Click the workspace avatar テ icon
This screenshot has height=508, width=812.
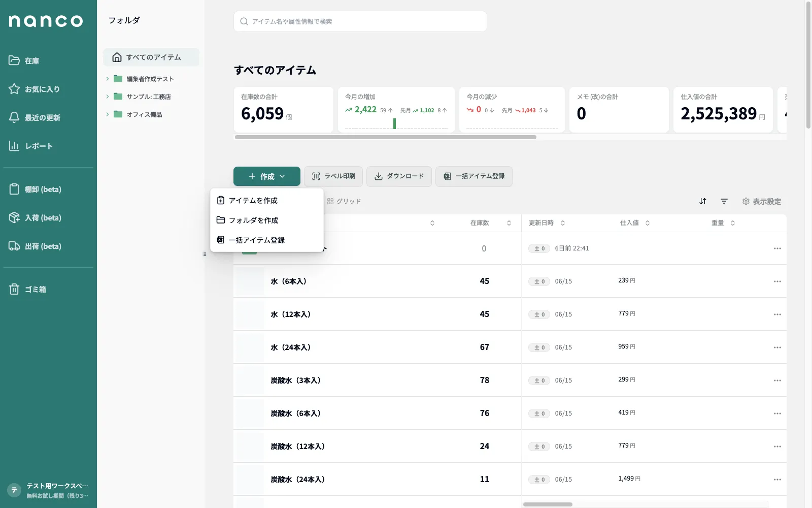pyautogui.click(x=14, y=490)
